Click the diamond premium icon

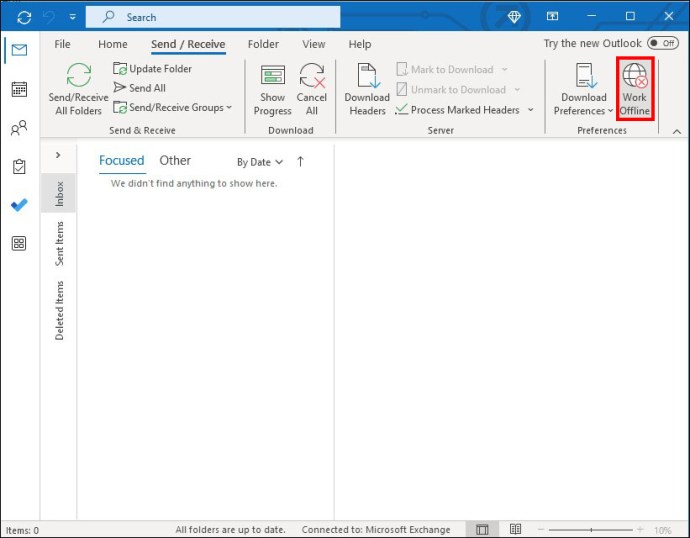pyautogui.click(x=514, y=17)
